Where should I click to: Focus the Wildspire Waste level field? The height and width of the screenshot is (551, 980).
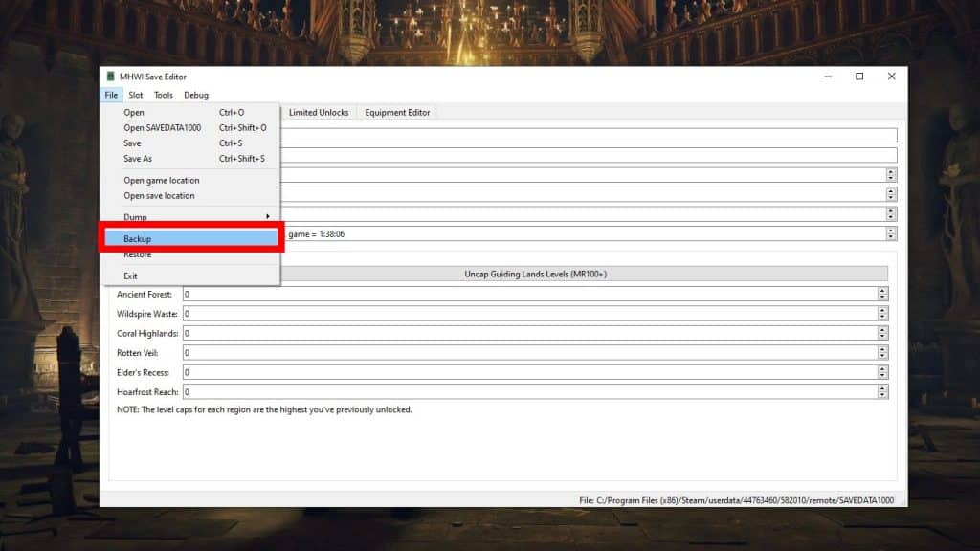coord(530,314)
